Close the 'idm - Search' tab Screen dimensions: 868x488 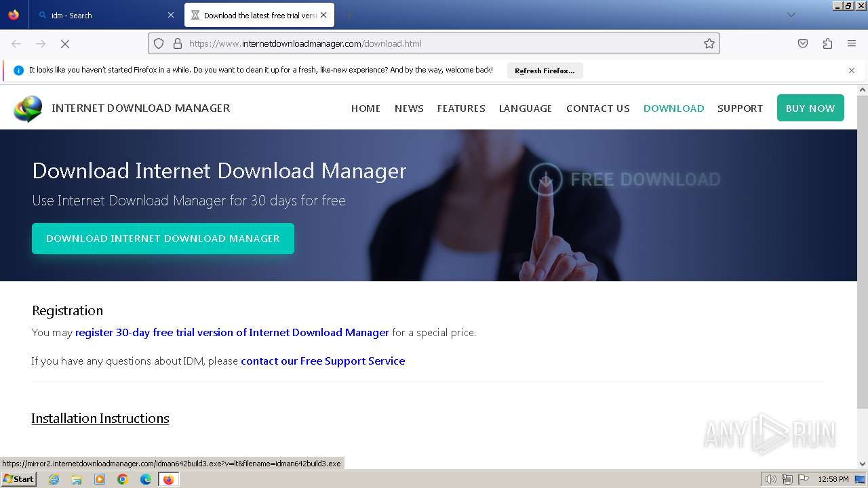coord(170,15)
